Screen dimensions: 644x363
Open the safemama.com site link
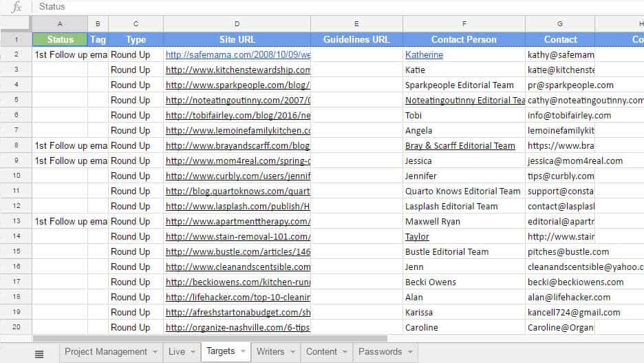click(238, 54)
